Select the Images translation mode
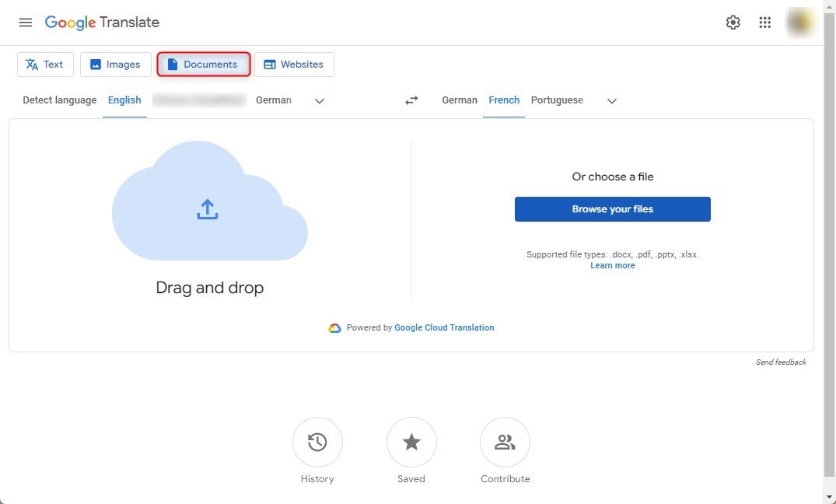Viewport: 836px width, 504px height. (x=94, y=64)
